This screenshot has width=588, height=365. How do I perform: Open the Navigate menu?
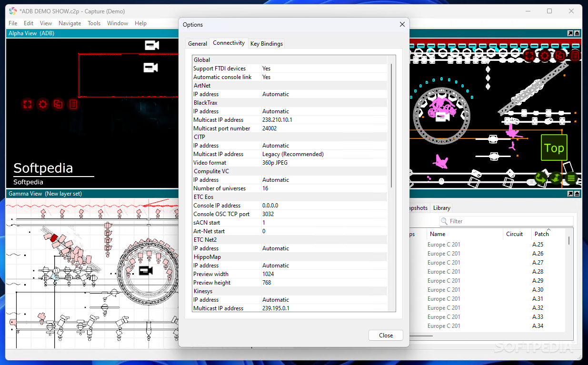[x=70, y=23]
